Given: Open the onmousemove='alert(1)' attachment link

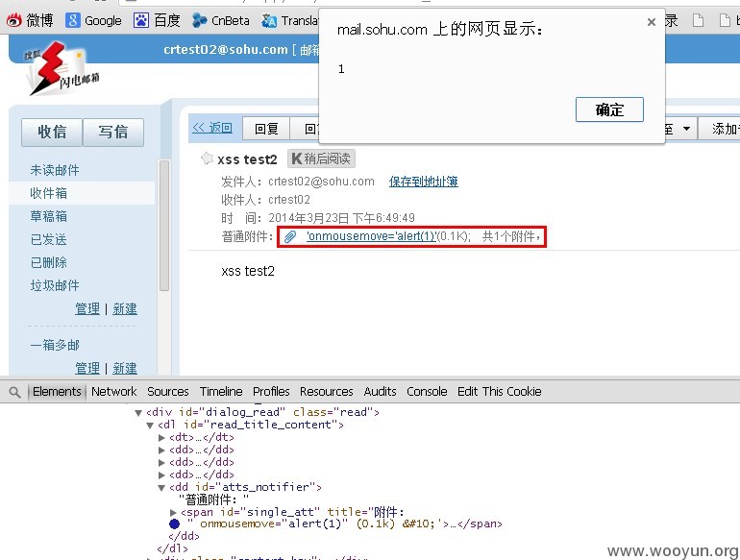Looking at the screenshot, I should 371,236.
